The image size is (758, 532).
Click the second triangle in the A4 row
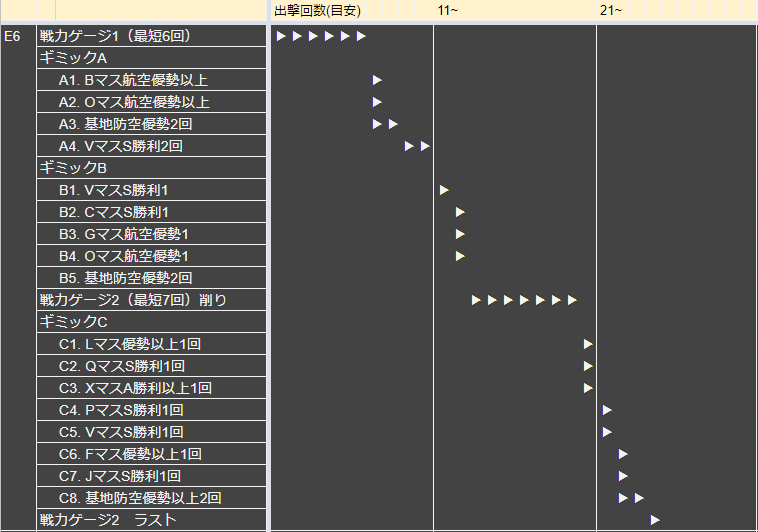[425, 146]
